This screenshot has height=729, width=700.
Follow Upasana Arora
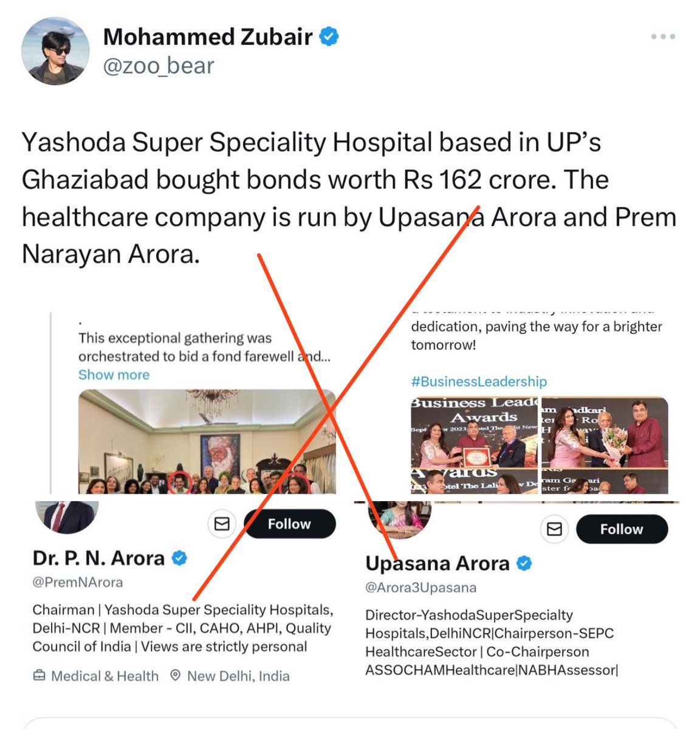click(622, 529)
